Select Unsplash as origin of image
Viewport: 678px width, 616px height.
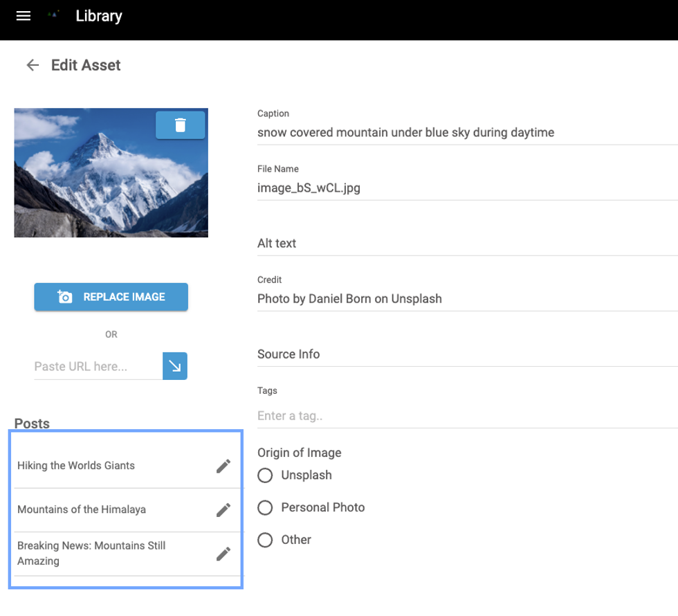coord(265,475)
